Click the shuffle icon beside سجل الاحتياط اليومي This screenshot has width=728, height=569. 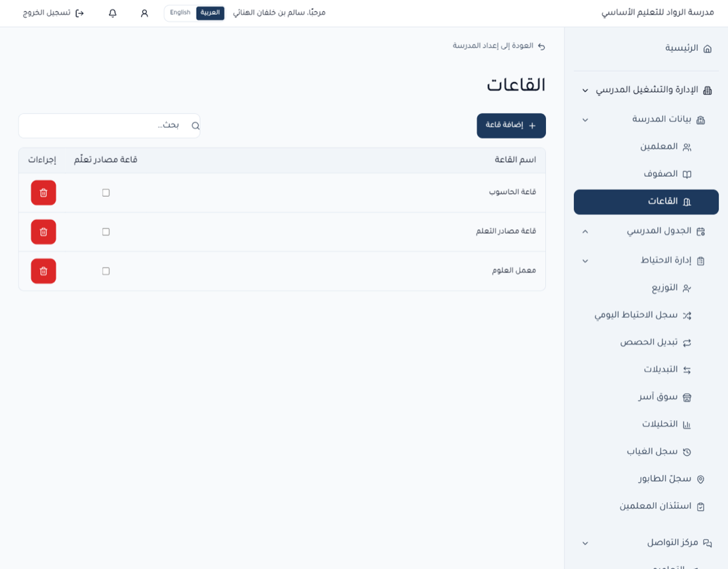687,316
